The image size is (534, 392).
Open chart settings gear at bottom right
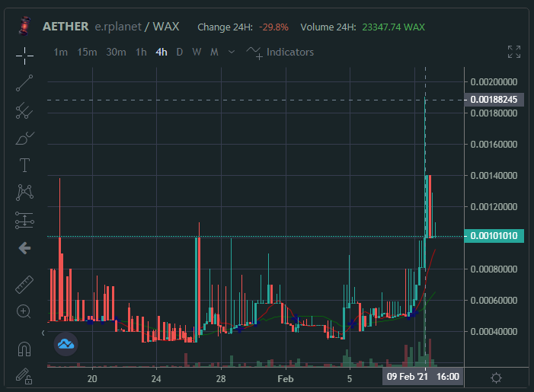pos(496,378)
